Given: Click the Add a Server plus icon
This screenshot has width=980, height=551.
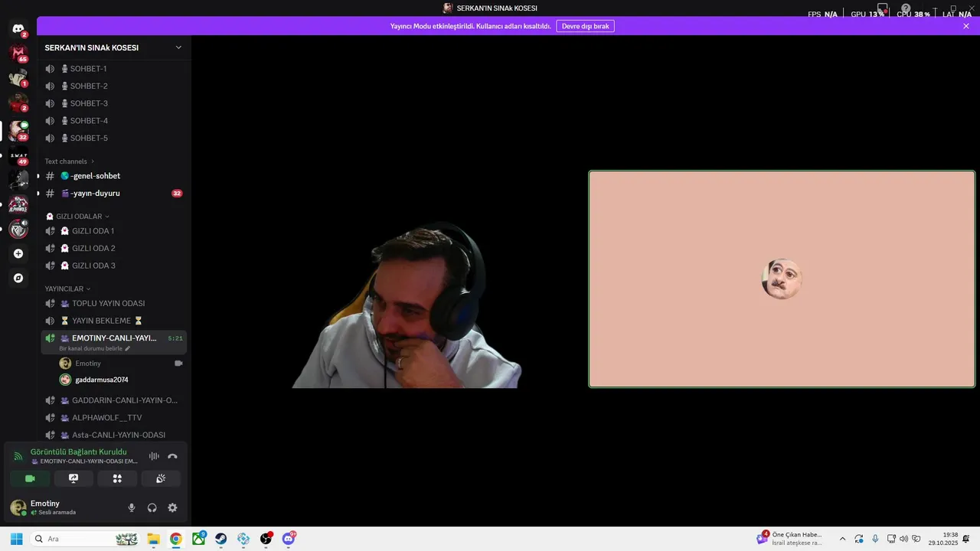Looking at the screenshot, I should (18, 253).
